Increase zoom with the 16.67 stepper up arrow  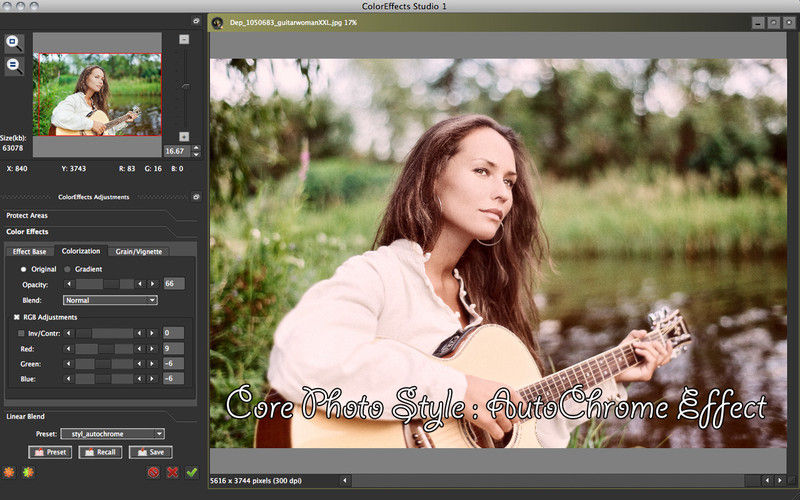196,148
